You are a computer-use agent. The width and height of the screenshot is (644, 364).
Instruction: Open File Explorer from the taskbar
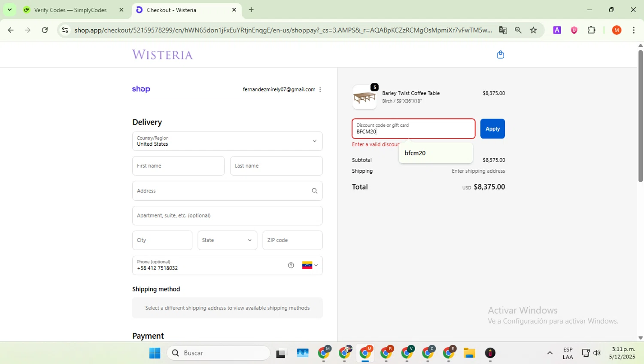(x=469, y=353)
